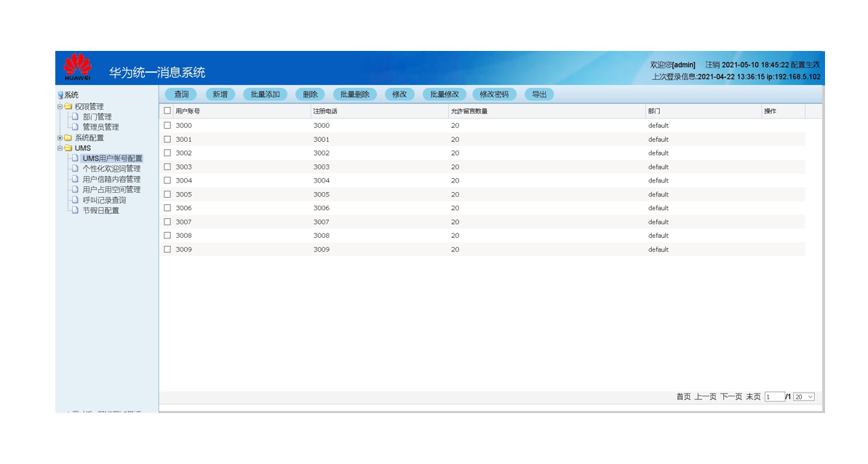Expand the 系统配置 tree node
This screenshot has height=464, width=868.
60,138
